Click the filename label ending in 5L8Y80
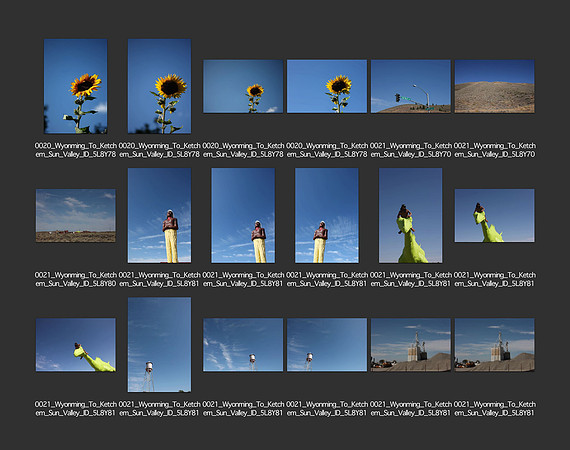Viewport: 570px width, 450px height. pos(76,279)
